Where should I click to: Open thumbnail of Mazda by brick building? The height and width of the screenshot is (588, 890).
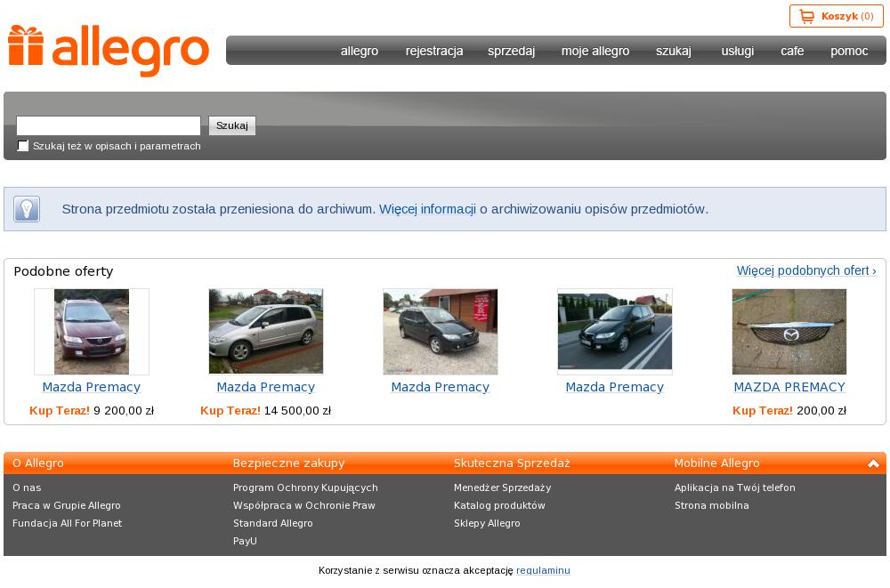[x=441, y=332]
